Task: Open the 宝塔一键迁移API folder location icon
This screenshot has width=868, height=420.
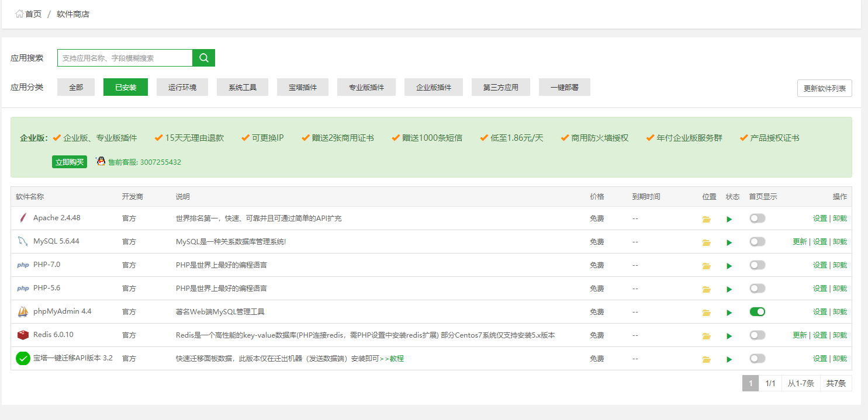Action: (707, 359)
